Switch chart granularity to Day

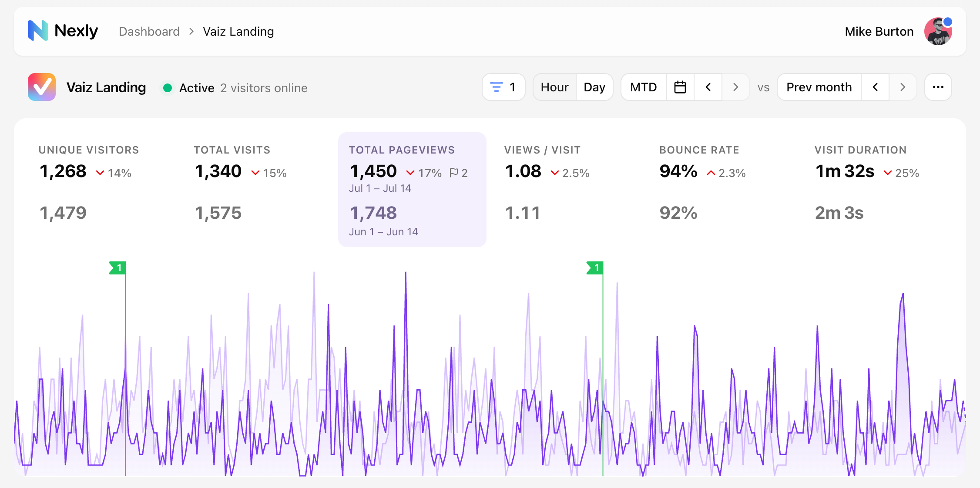point(594,87)
